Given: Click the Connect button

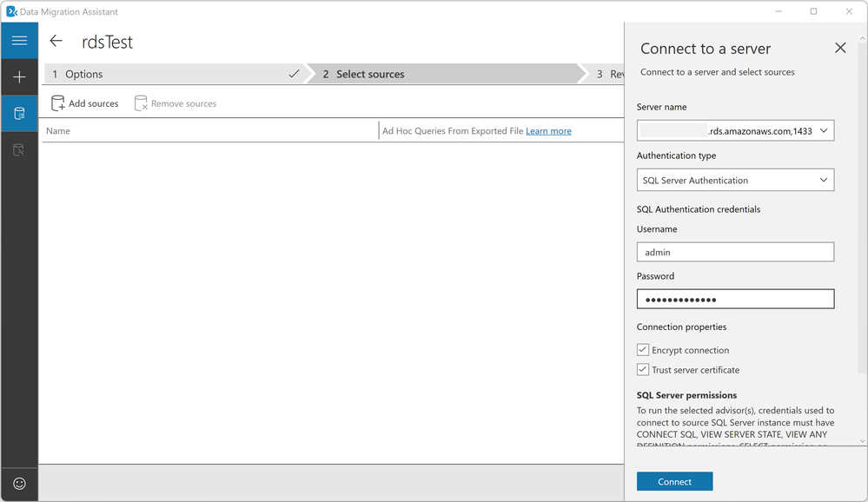Looking at the screenshot, I should pos(675,481).
